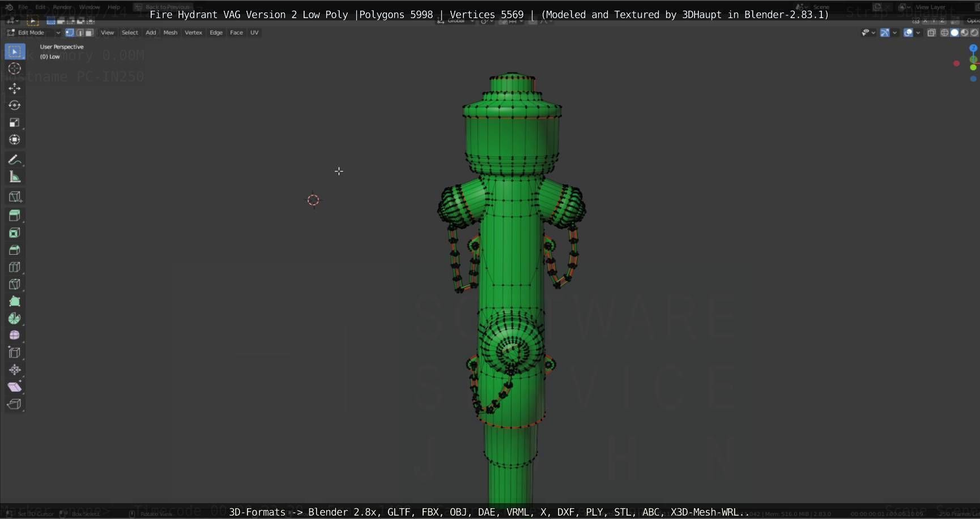This screenshot has width=980, height=519.
Task: Select the Bevel tool
Action: [x=15, y=250]
